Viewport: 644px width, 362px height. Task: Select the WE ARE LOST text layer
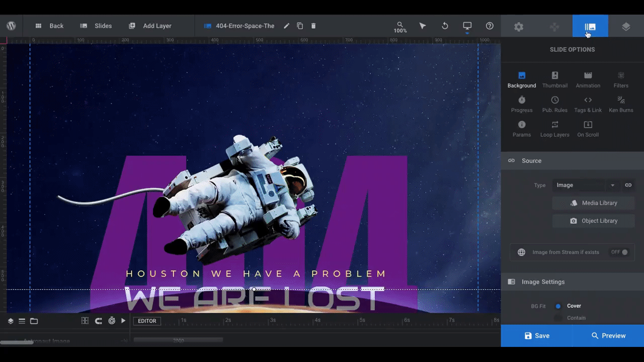(254, 299)
